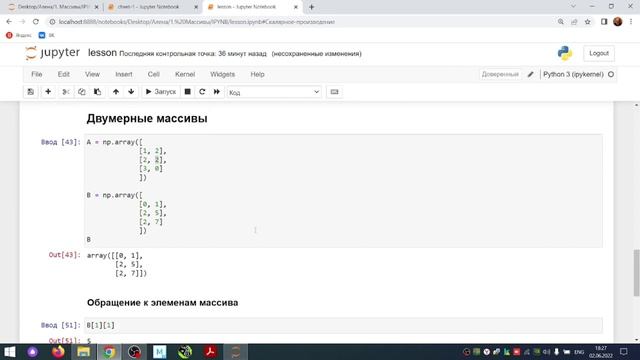Click the ENG language indicator
This screenshot has height=360, width=640.
[x=579, y=352]
